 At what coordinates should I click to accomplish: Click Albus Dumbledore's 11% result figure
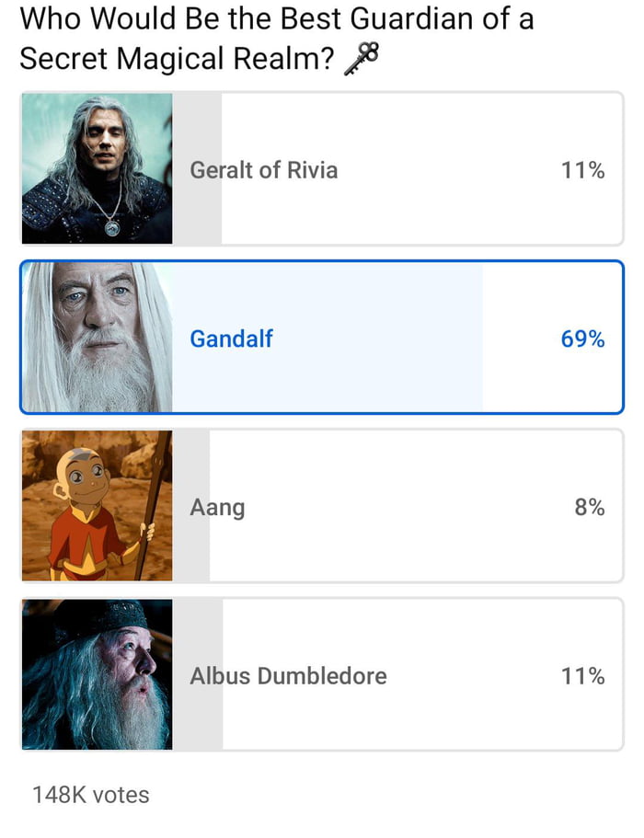(582, 676)
